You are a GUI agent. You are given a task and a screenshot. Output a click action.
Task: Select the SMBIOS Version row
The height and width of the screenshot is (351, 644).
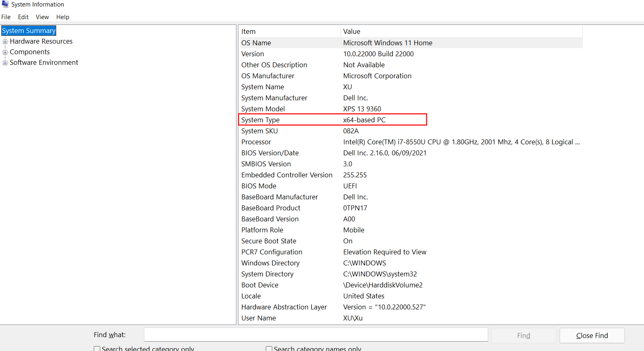click(x=411, y=164)
